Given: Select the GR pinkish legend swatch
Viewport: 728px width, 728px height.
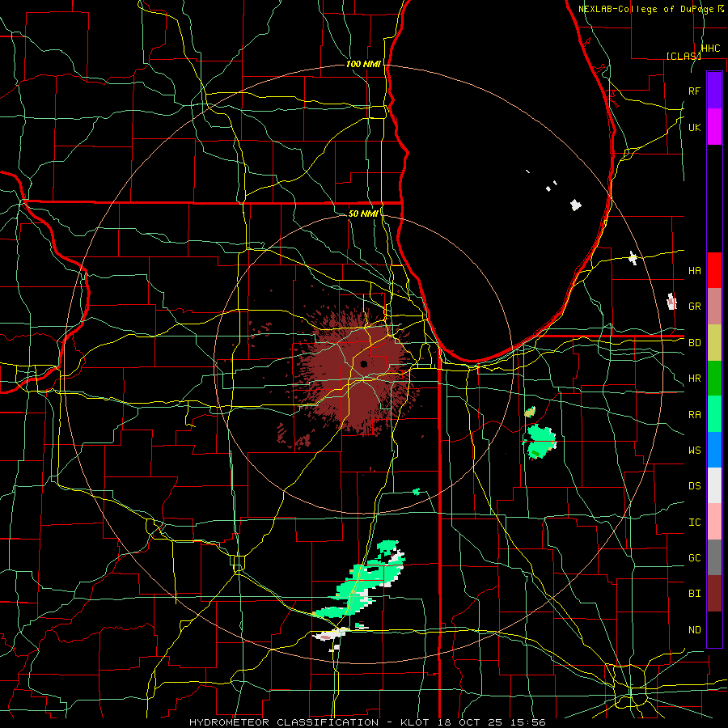Looking at the screenshot, I should point(714,306).
